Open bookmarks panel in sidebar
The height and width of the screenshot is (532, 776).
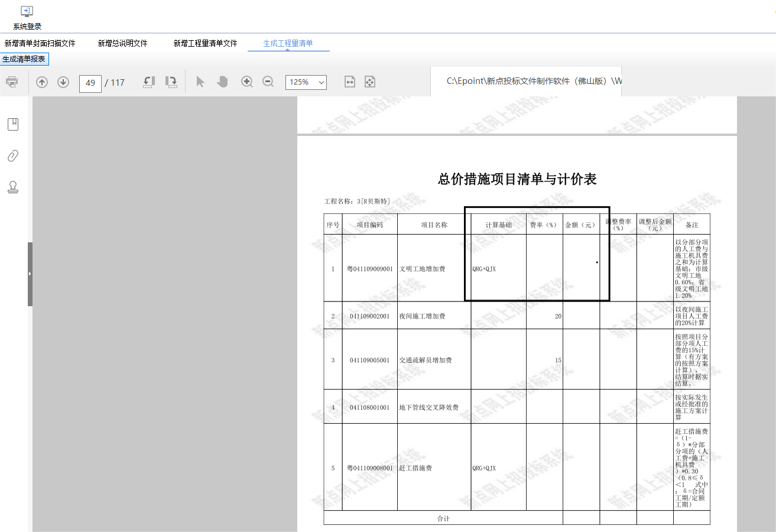pyautogui.click(x=13, y=124)
